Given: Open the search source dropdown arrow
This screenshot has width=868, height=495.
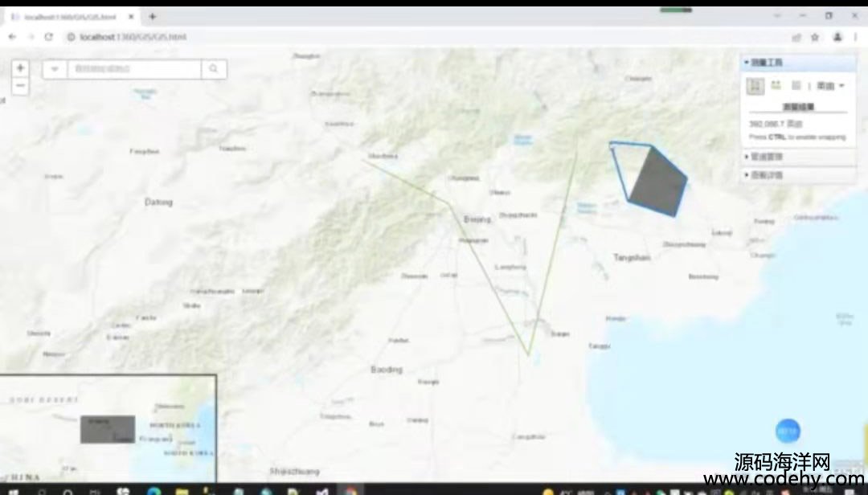Looking at the screenshot, I should (x=55, y=69).
